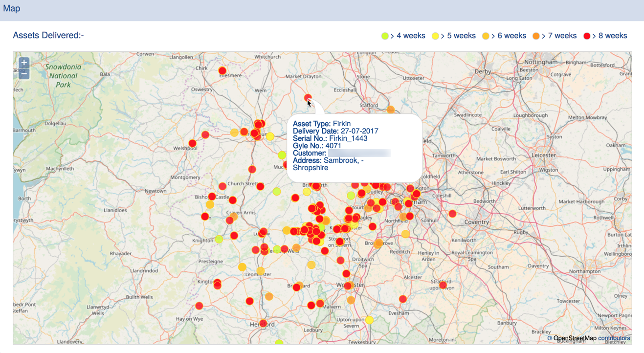Screen dimensions: 644x353
Task: Select the red marker under the mouse cursor
Action: pos(308,98)
